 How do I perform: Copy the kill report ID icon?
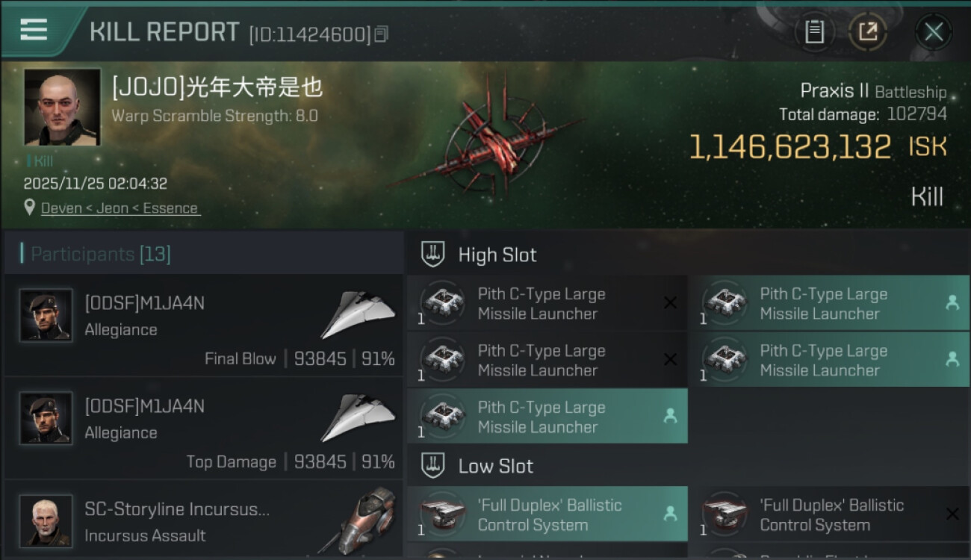click(x=382, y=34)
